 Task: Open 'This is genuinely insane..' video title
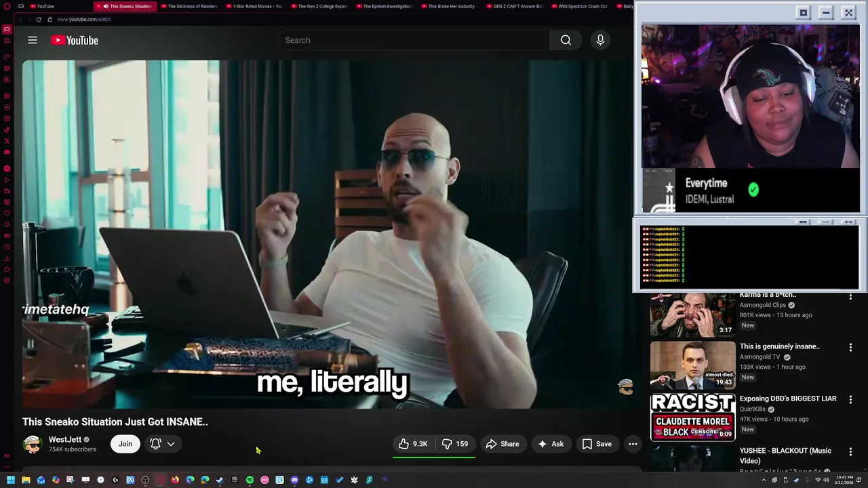pos(780,346)
